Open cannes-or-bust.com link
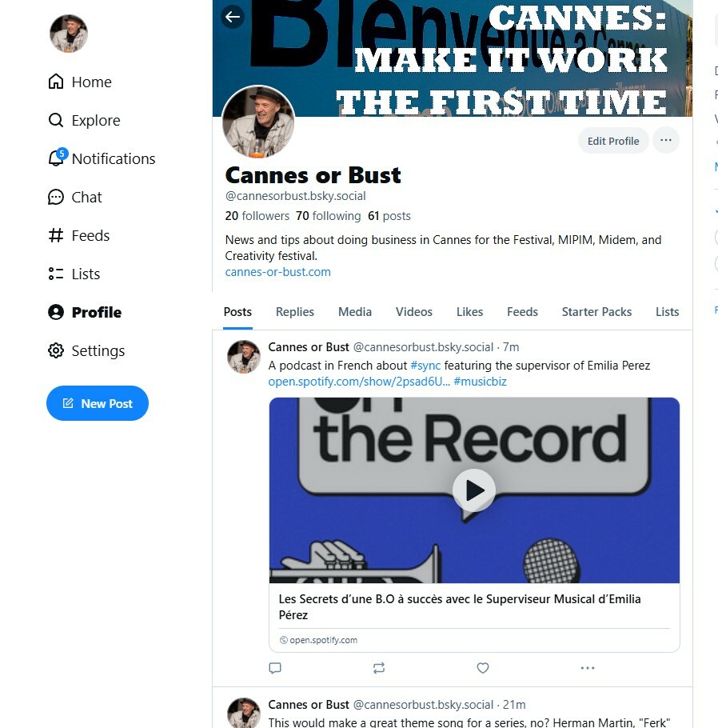718x728 pixels. point(277,272)
